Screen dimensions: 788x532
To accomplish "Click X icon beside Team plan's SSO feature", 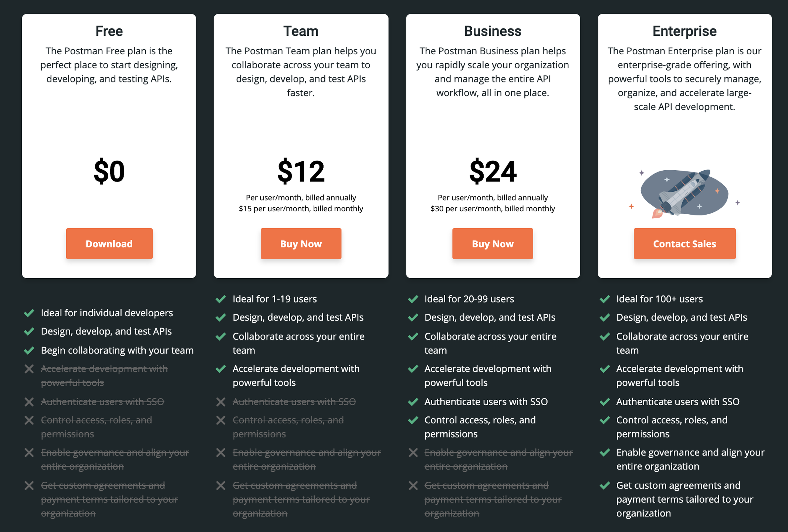I will point(221,402).
